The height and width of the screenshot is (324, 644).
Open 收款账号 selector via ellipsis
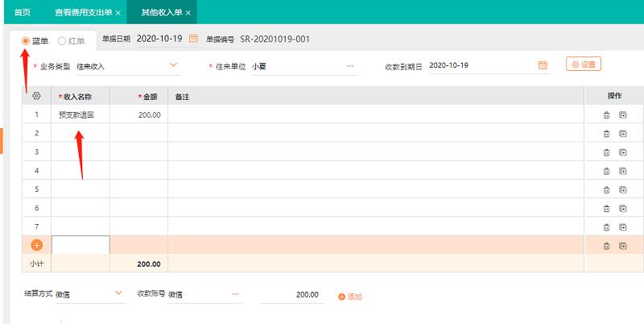tap(236, 294)
